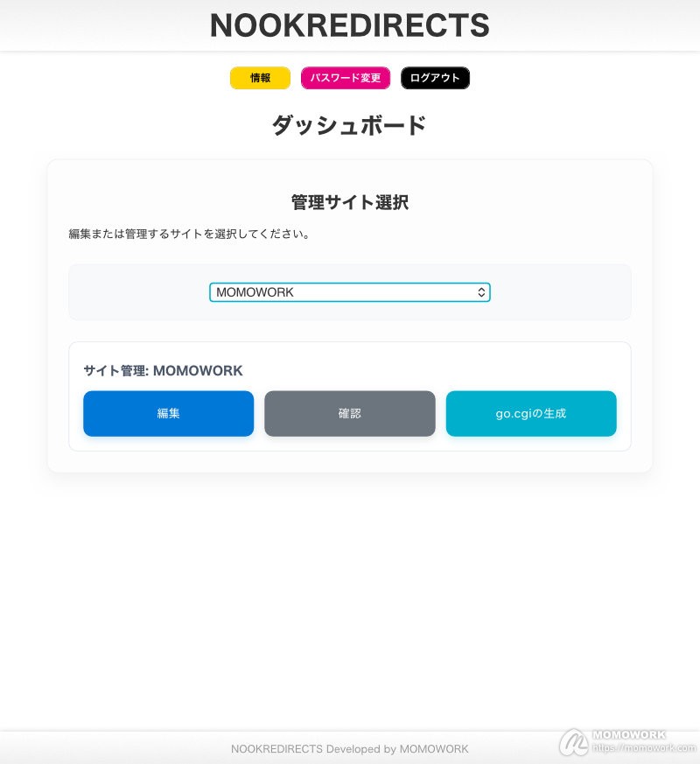Click the MOMOWORK watermark brand name

click(629, 734)
